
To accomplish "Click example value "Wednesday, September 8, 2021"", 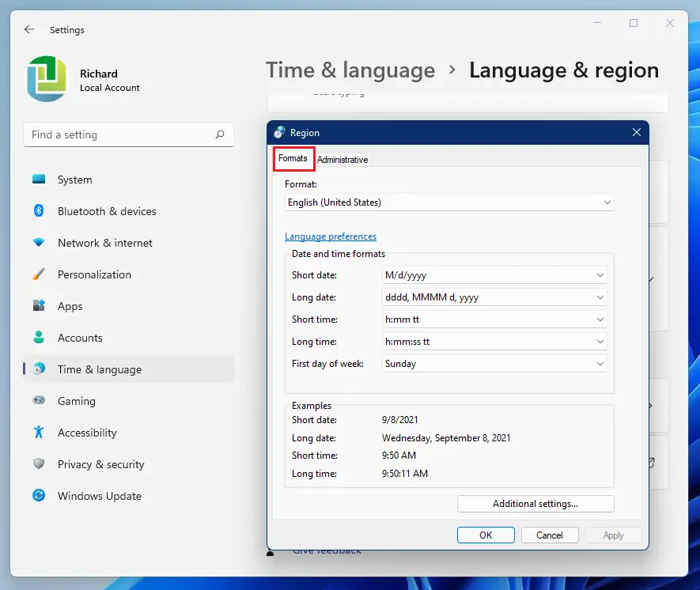I will coord(446,438).
